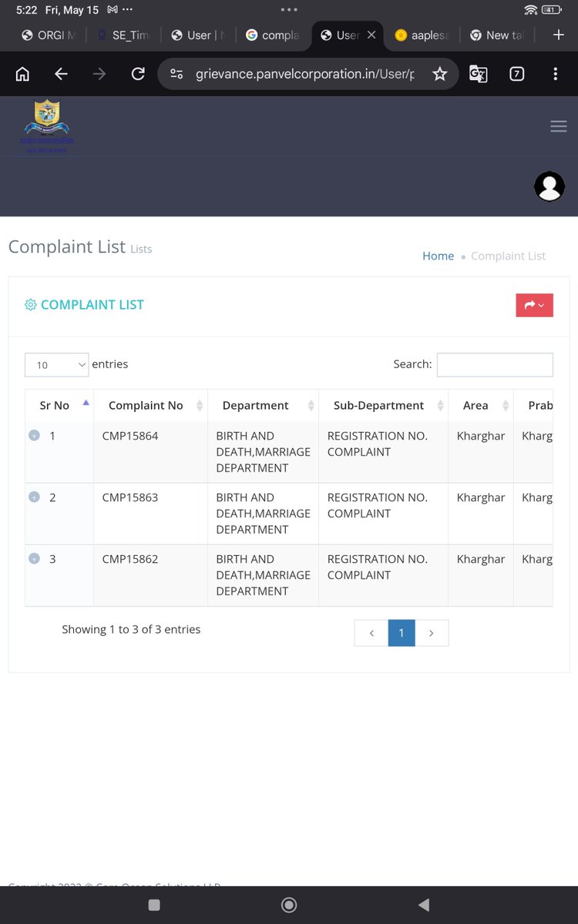Go to previous page of entries

click(371, 633)
